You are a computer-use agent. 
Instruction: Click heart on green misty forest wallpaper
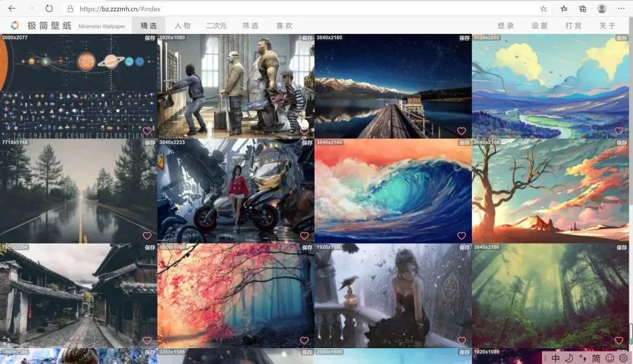point(619,341)
